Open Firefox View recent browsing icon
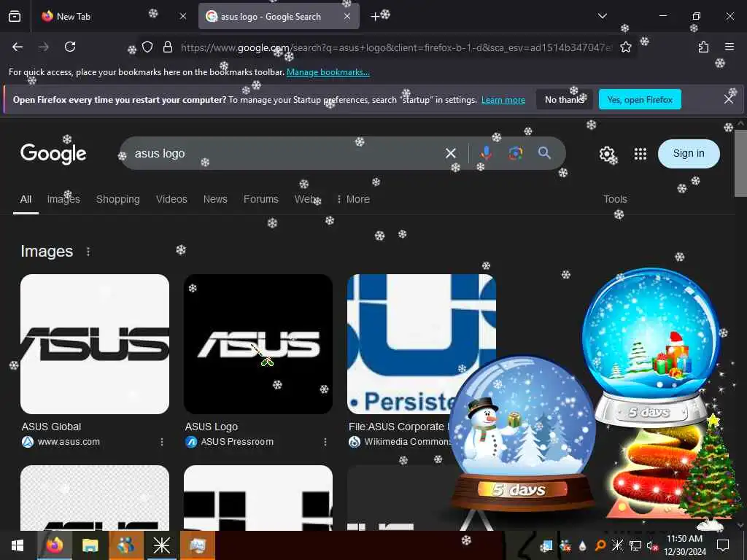Screen dimensions: 747x560 (15, 16)
